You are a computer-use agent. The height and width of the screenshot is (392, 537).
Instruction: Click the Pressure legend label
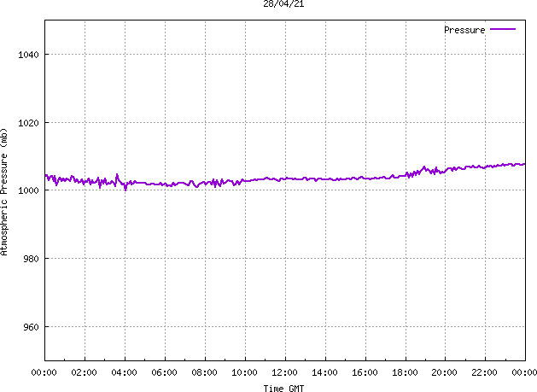[x=464, y=30]
